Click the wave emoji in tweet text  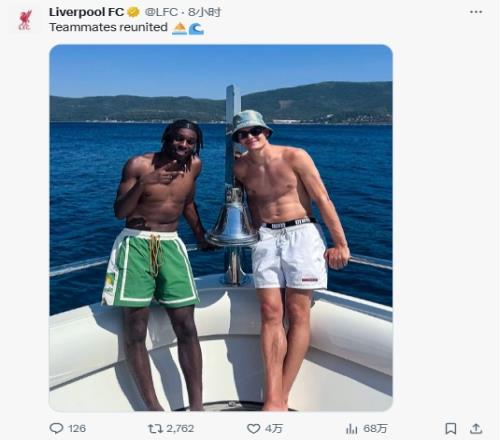[x=196, y=29]
